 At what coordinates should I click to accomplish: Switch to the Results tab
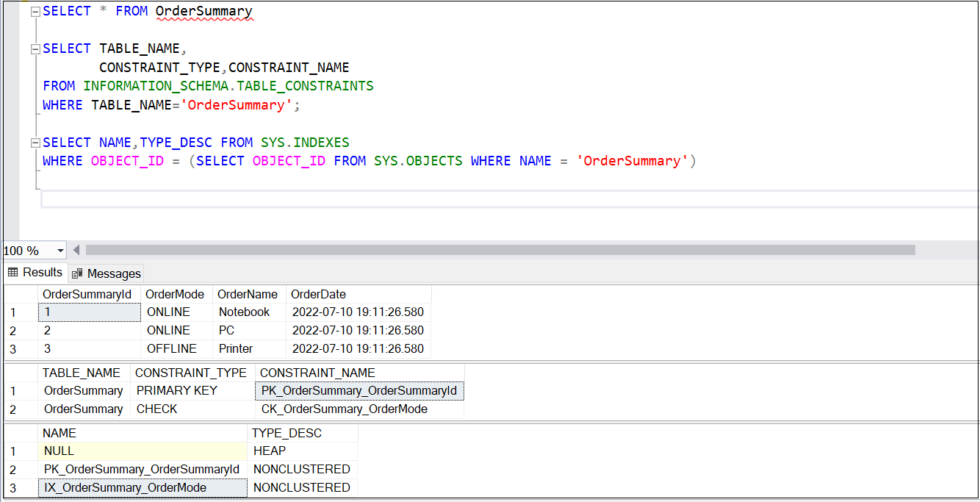click(41, 272)
